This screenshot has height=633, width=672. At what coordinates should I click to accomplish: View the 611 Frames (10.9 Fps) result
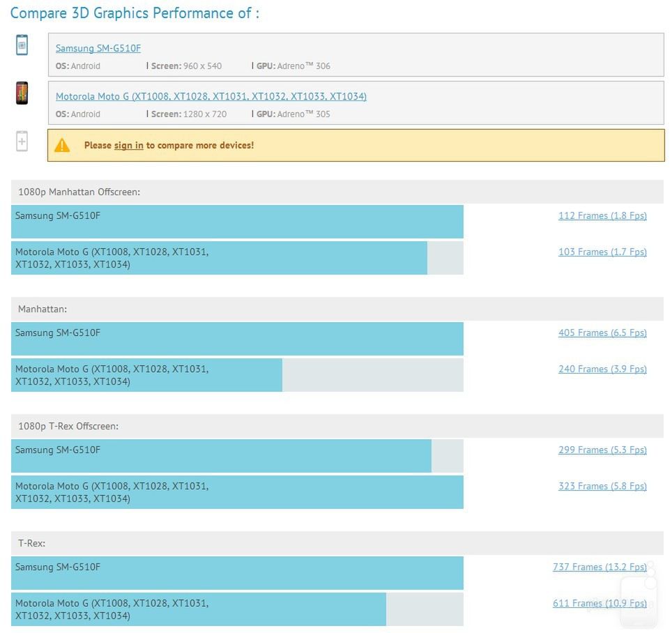coord(600,603)
